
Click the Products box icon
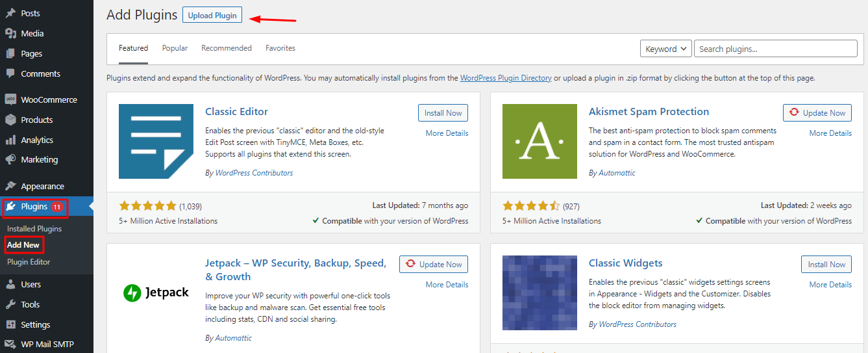click(10, 120)
